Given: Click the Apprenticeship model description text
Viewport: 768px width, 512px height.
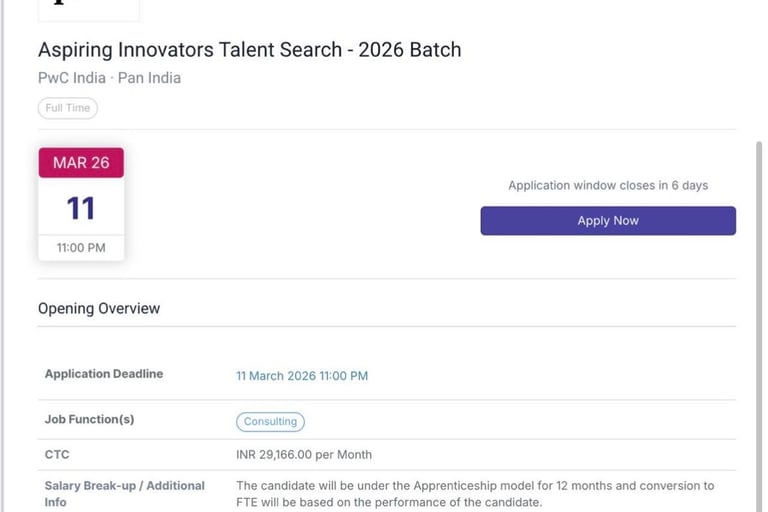Looking at the screenshot, I should click(x=475, y=494).
